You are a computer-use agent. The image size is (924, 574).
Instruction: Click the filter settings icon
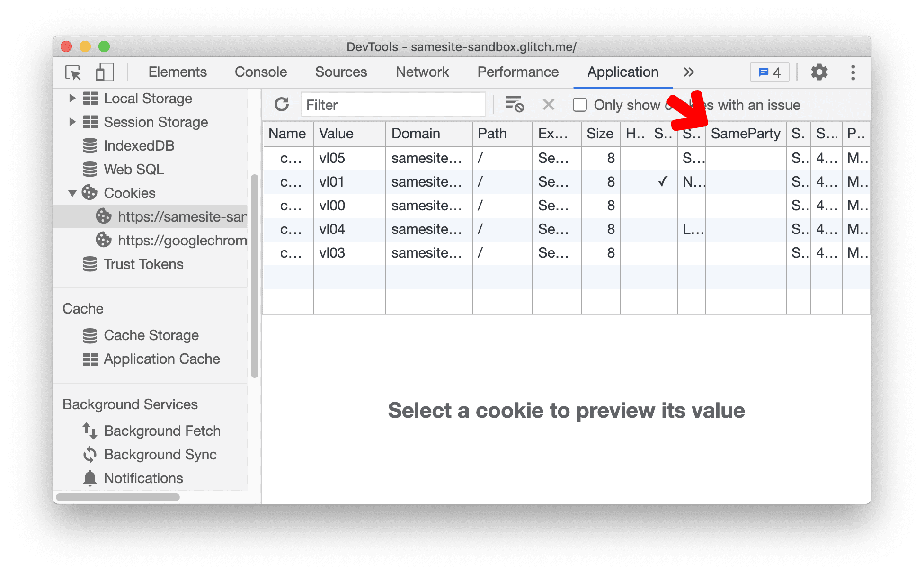click(515, 105)
